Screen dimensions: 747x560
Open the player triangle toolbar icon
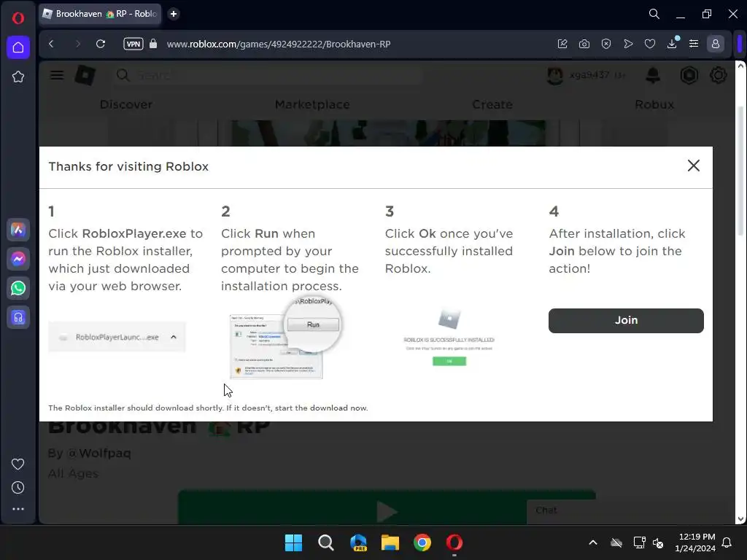[x=628, y=44]
